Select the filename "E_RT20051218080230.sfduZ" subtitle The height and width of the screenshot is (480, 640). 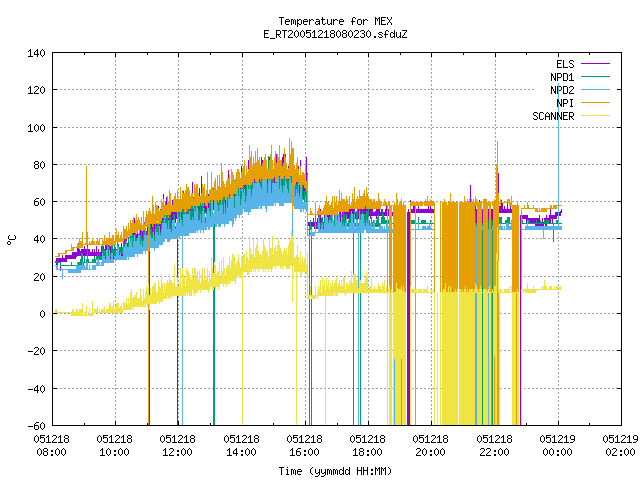(x=335, y=34)
